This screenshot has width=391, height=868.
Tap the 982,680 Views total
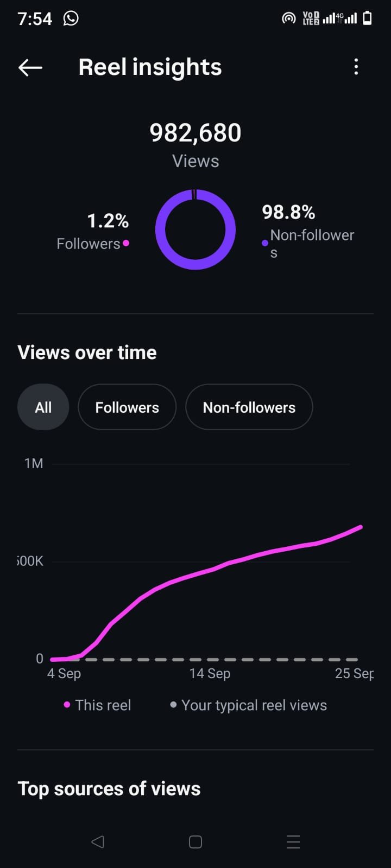195,144
